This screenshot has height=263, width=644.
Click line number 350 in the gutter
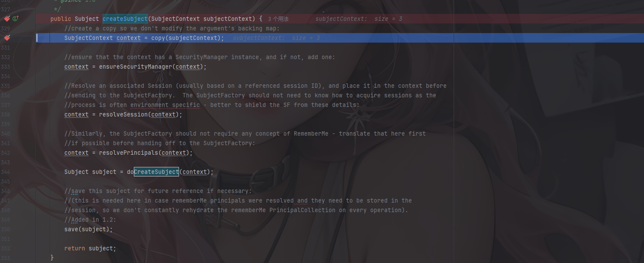click(x=5, y=229)
